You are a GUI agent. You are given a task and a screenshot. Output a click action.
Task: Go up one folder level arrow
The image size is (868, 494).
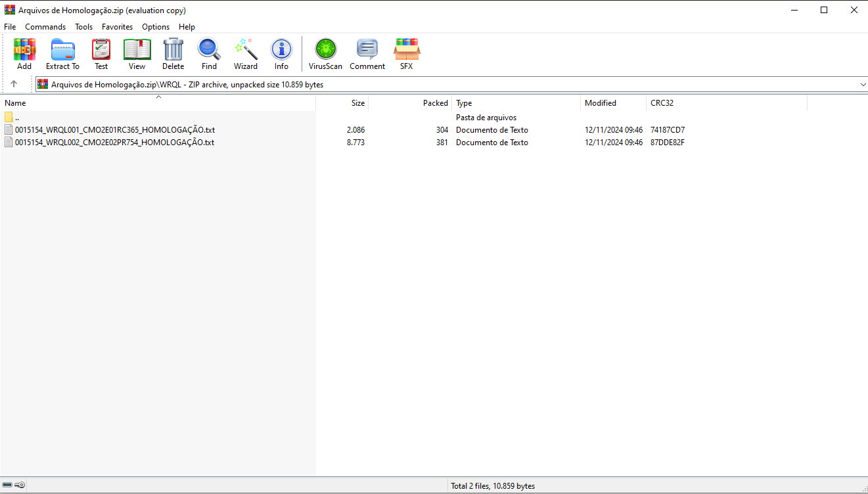tap(14, 84)
